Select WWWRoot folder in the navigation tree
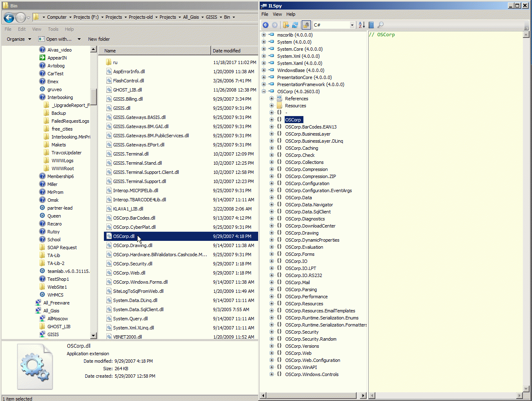 pyautogui.click(x=62, y=168)
